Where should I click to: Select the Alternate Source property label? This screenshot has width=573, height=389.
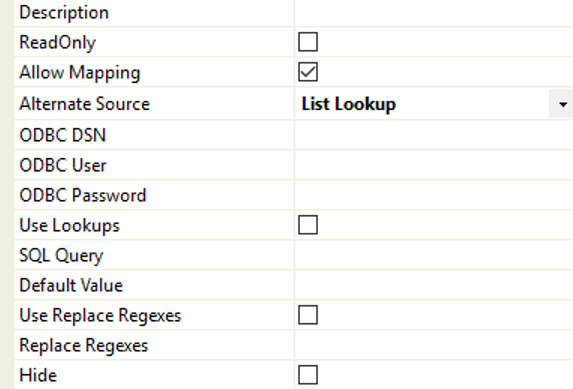coord(84,104)
